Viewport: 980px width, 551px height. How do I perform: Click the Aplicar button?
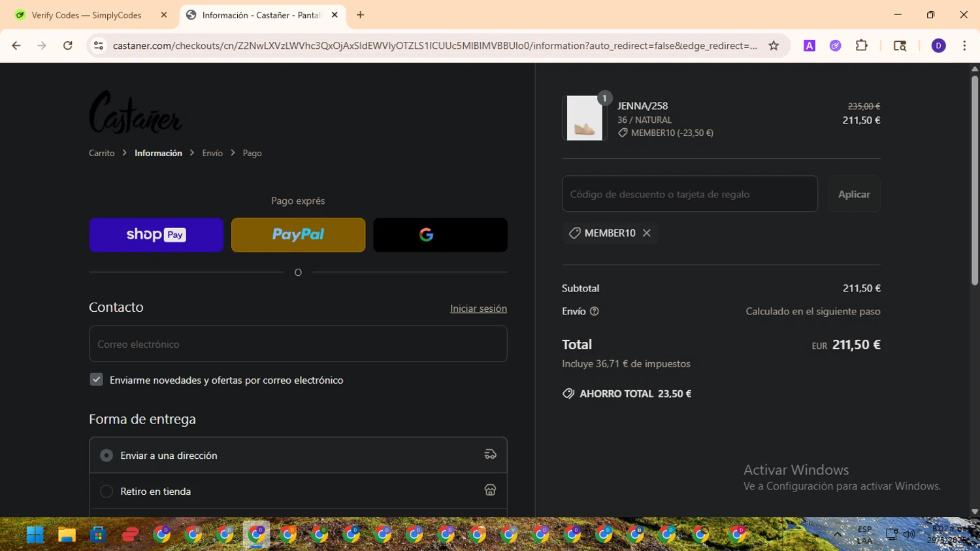pos(854,194)
